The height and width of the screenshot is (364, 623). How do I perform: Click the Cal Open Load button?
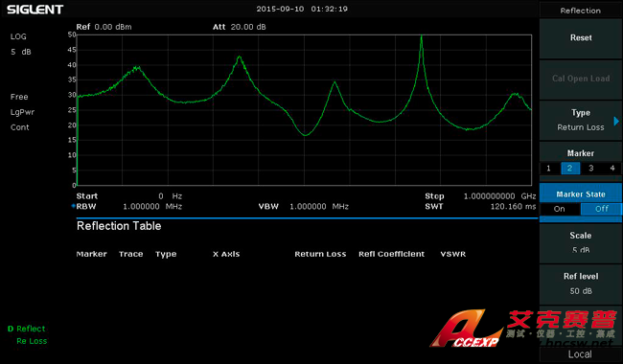[581, 79]
